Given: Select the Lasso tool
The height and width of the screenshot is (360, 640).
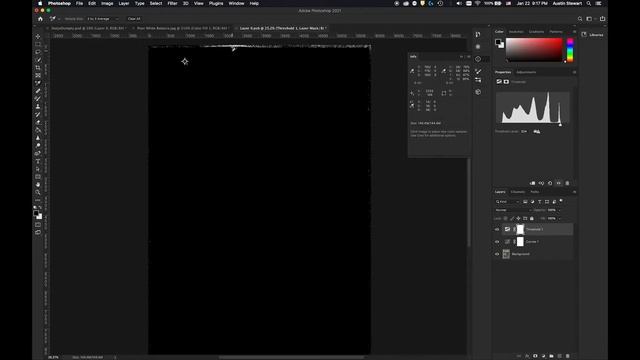Looking at the screenshot, I should (38, 52).
